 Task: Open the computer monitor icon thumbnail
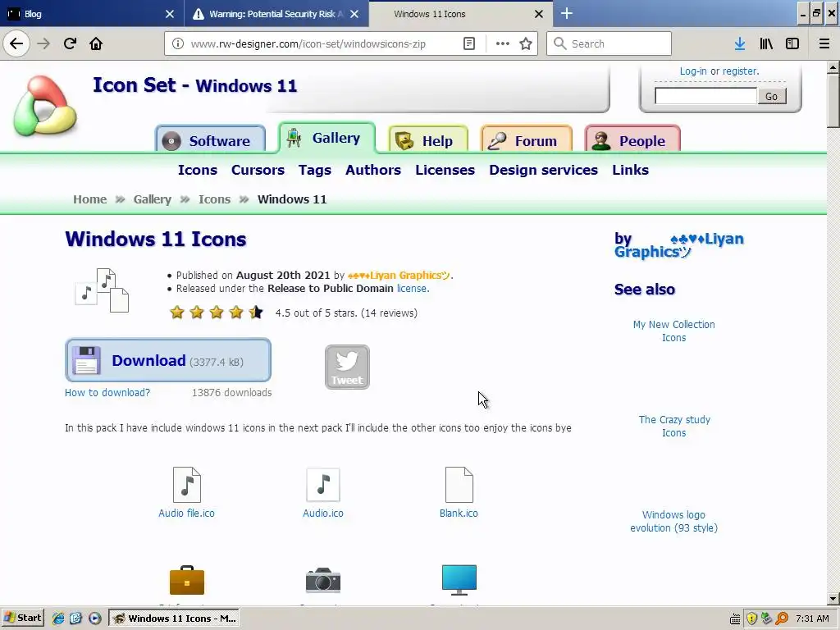(x=459, y=580)
